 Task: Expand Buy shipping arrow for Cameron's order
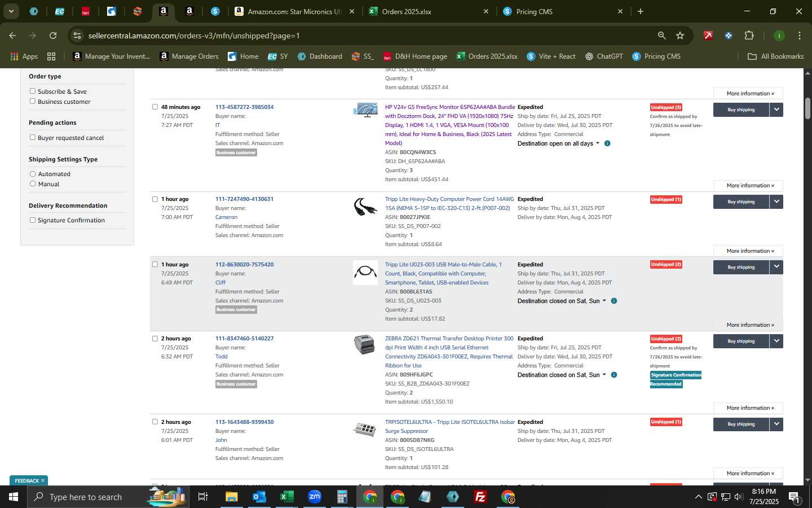[x=776, y=202]
